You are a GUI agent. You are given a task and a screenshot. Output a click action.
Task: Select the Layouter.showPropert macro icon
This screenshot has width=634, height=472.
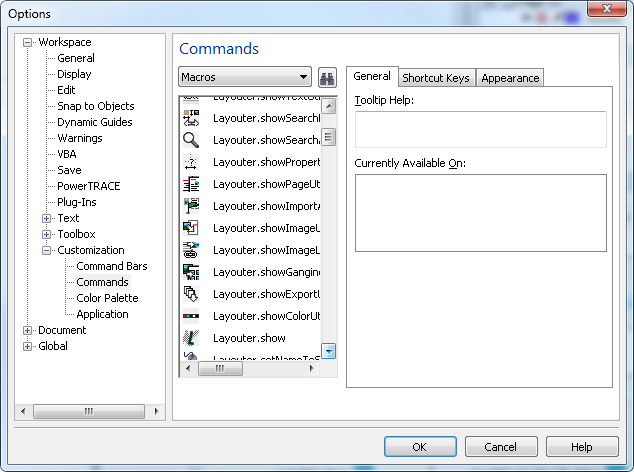point(191,162)
